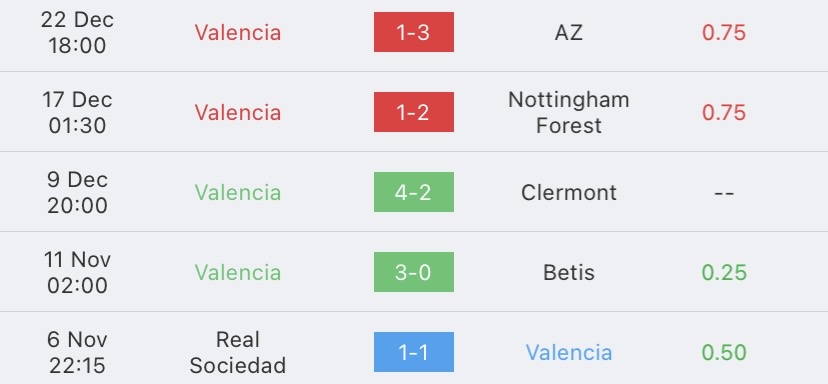
Task: Select the 6 Nov 22:15 match date
Action: click(x=77, y=352)
